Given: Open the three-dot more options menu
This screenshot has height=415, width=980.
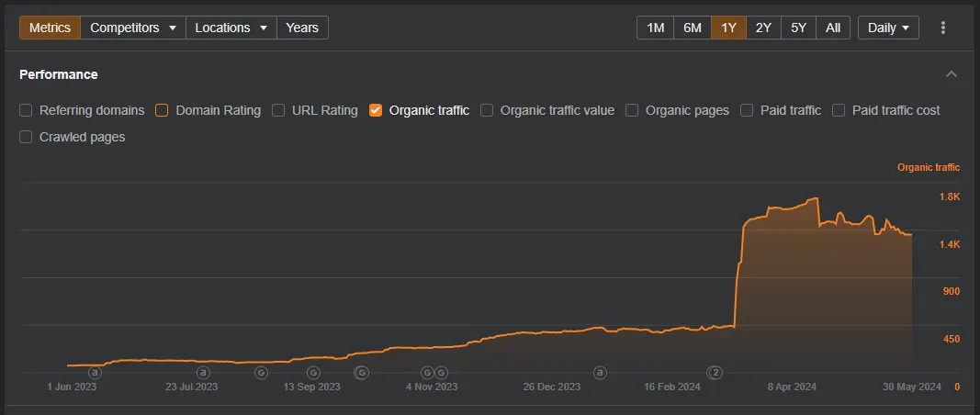Looking at the screenshot, I should [x=942, y=28].
